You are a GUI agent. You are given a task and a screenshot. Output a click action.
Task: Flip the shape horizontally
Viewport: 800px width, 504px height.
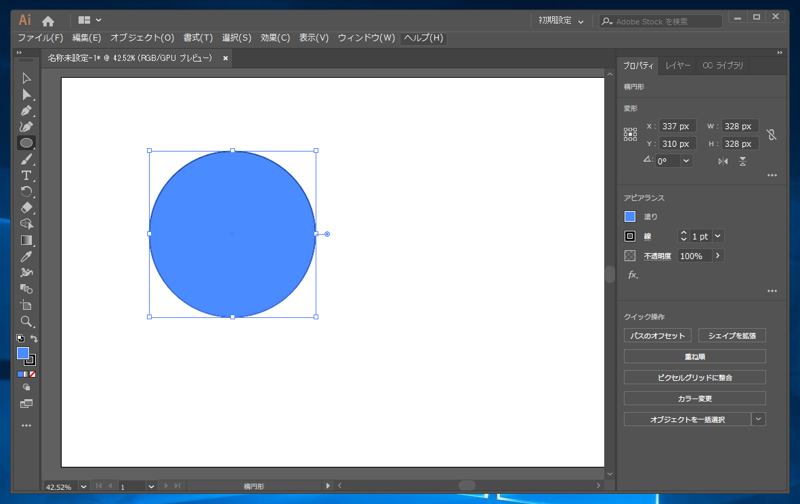tap(723, 161)
